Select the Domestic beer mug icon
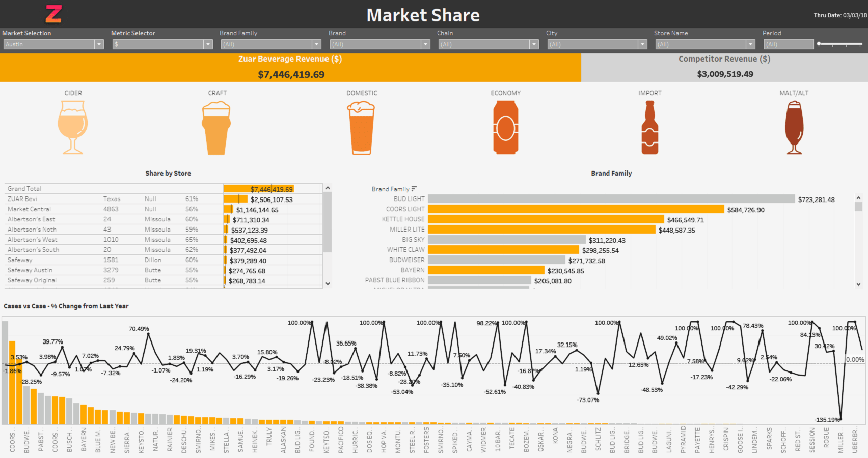868x458 pixels. [x=361, y=128]
